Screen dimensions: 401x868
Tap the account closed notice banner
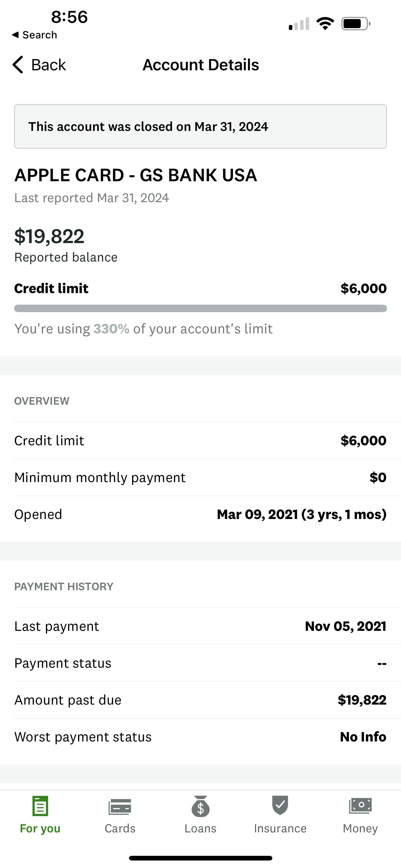click(200, 126)
